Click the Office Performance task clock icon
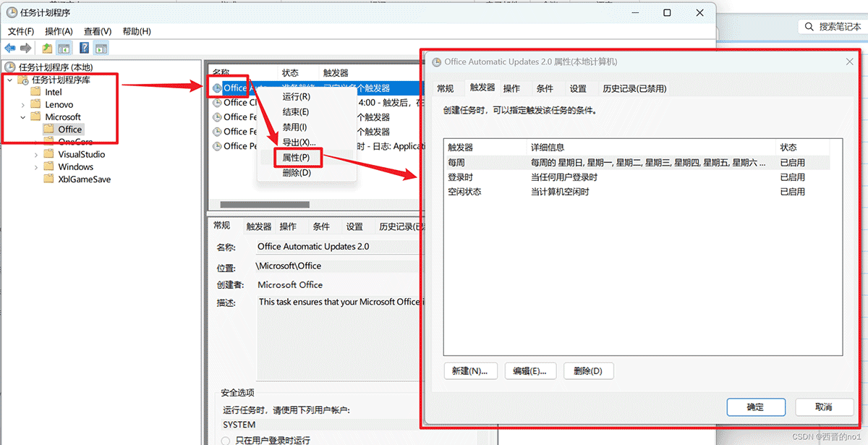This screenshot has height=445, width=868. pos(218,146)
